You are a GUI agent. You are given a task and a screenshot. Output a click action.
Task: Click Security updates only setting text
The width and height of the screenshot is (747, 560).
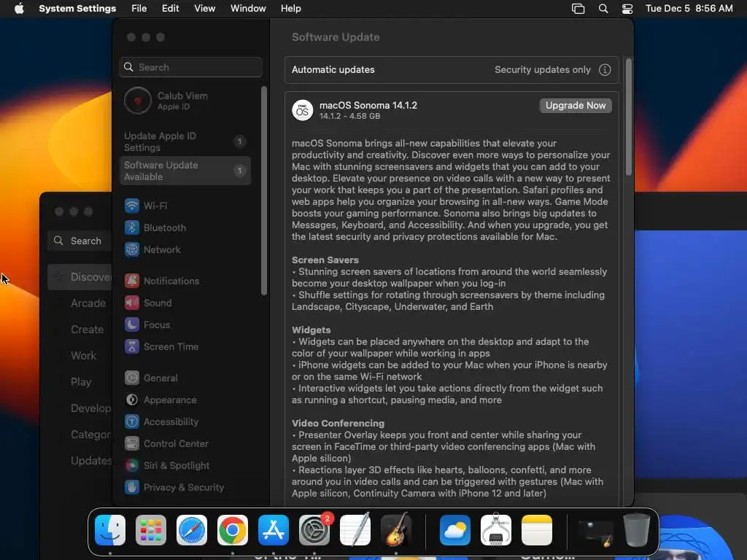click(542, 70)
